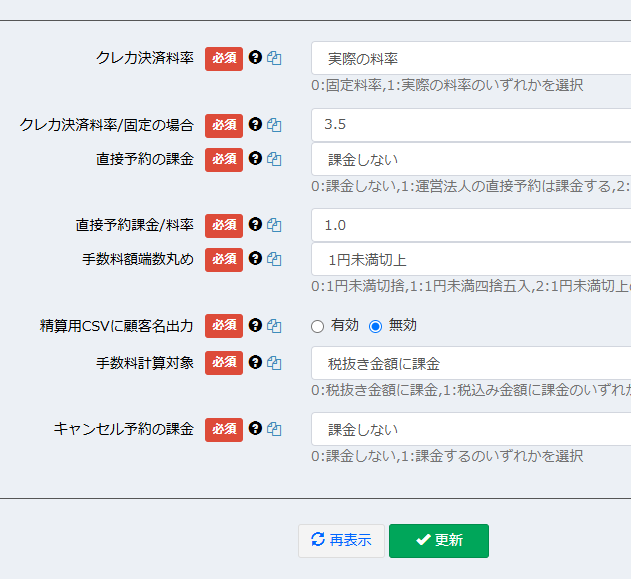Open クレカ決済料率 dropdown showing 実際の料率
The height and width of the screenshot is (579, 631).
[x=471, y=58]
